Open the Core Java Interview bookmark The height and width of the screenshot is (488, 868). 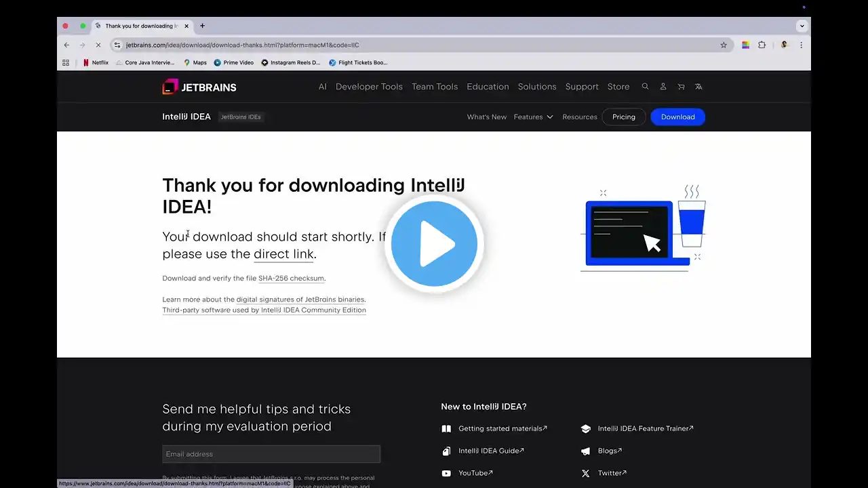click(x=145, y=62)
